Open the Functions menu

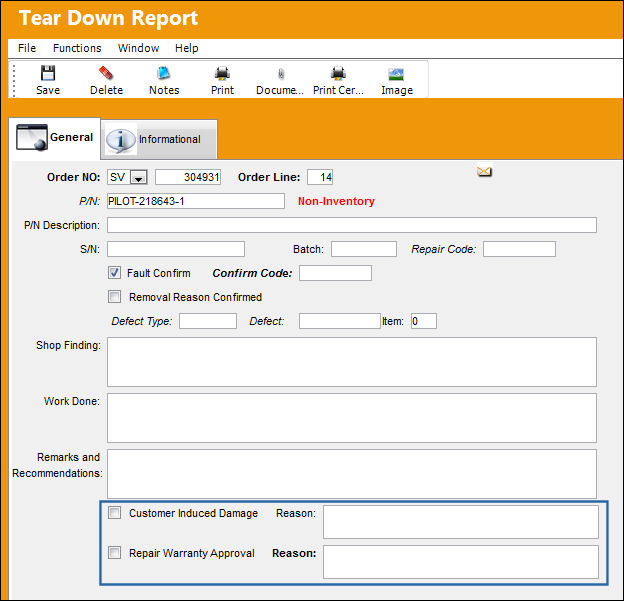[x=77, y=48]
